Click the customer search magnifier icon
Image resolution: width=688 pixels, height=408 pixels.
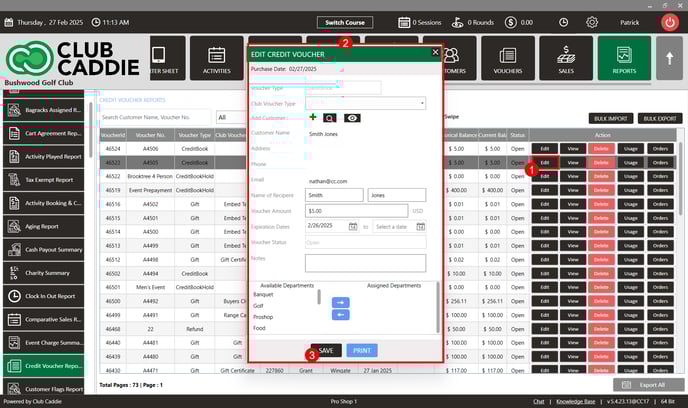[x=329, y=117]
